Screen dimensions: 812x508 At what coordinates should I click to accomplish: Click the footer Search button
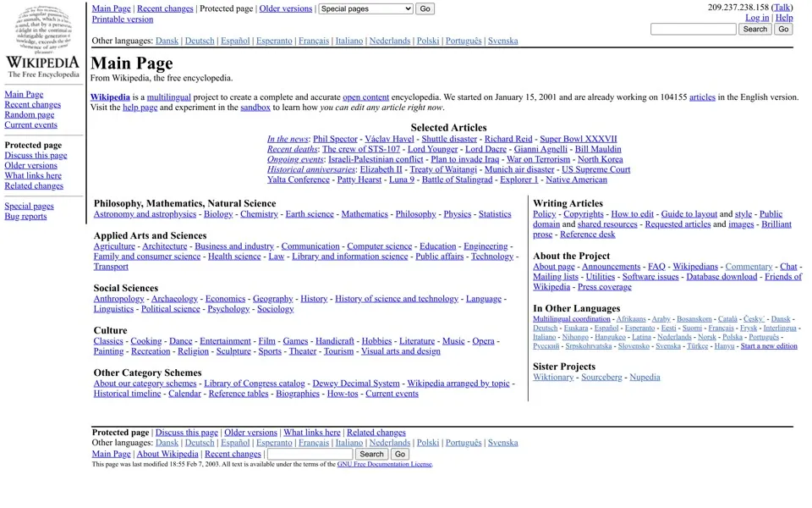tap(372, 454)
